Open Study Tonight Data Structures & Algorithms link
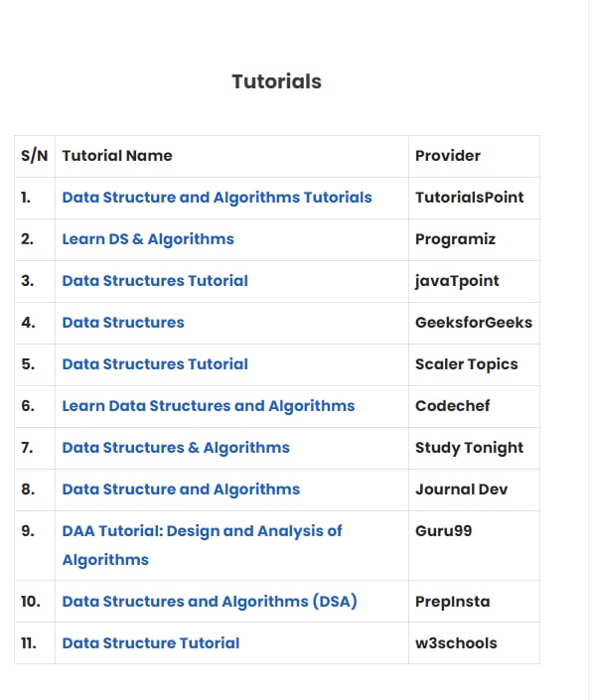 pos(176,448)
